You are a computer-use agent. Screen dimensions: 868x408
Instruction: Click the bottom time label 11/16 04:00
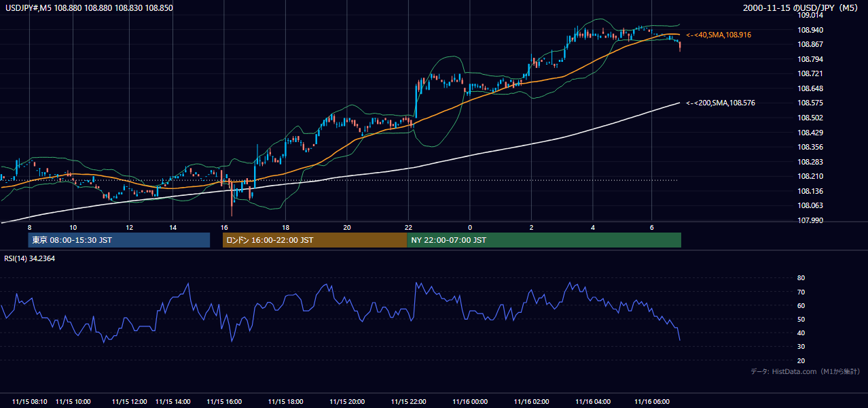593,402
